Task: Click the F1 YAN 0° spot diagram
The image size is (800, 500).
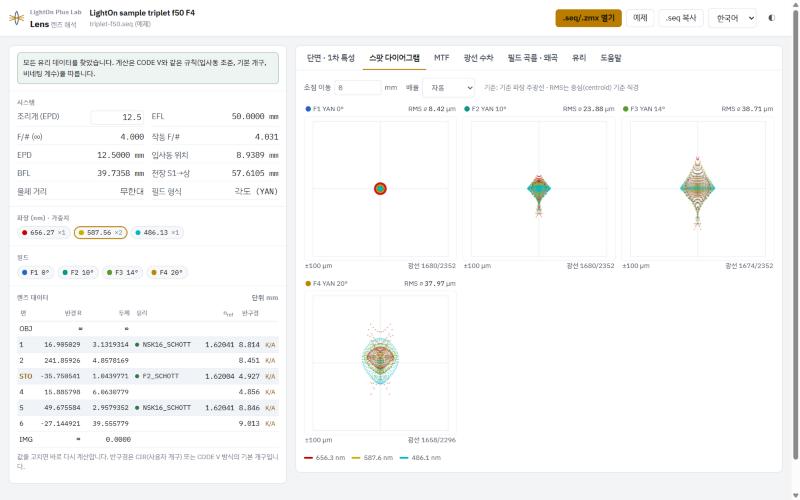Action: [380, 189]
